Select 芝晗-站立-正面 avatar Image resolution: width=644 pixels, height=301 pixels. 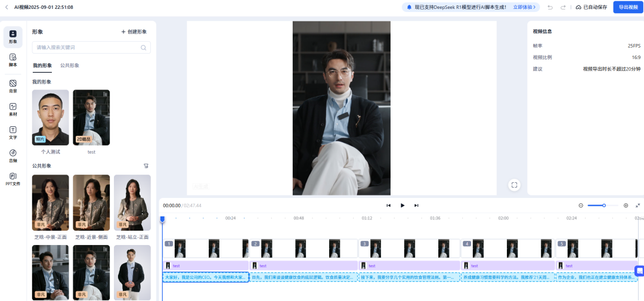click(x=132, y=203)
